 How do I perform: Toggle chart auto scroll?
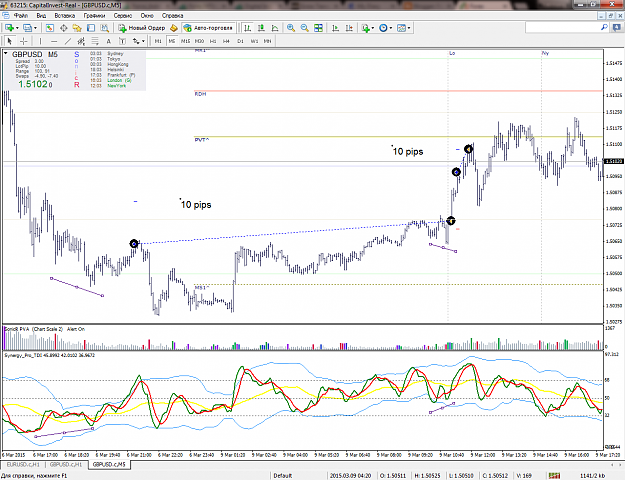click(336, 28)
